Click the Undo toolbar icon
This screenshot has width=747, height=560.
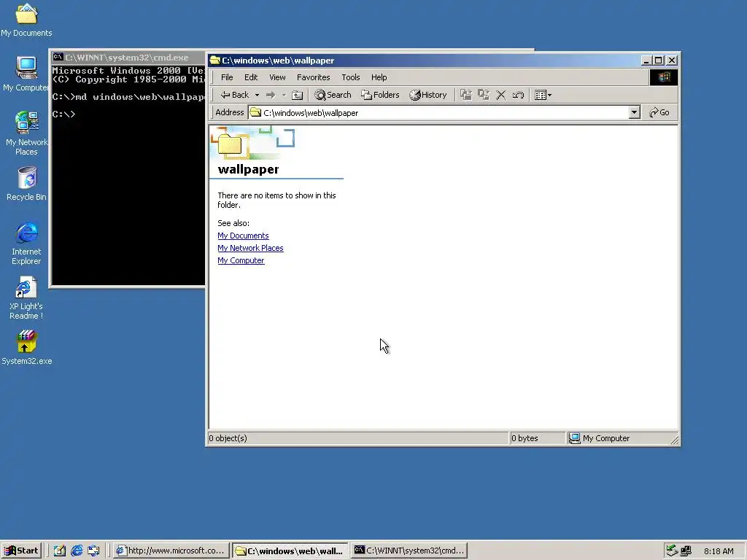tap(518, 95)
